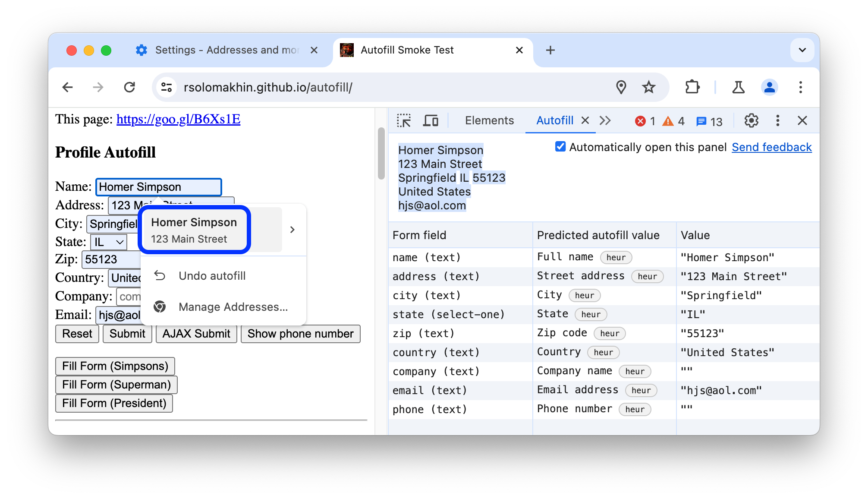Click the Autofill panel tab
The width and height of the screenshot is (868, 499).
(554, 120)
